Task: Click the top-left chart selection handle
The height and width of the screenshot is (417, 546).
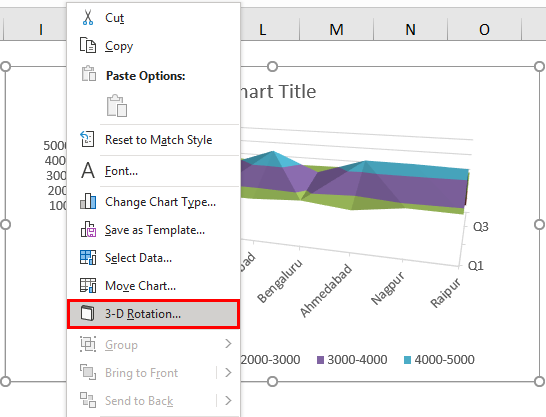Action: tap(6, 66)
